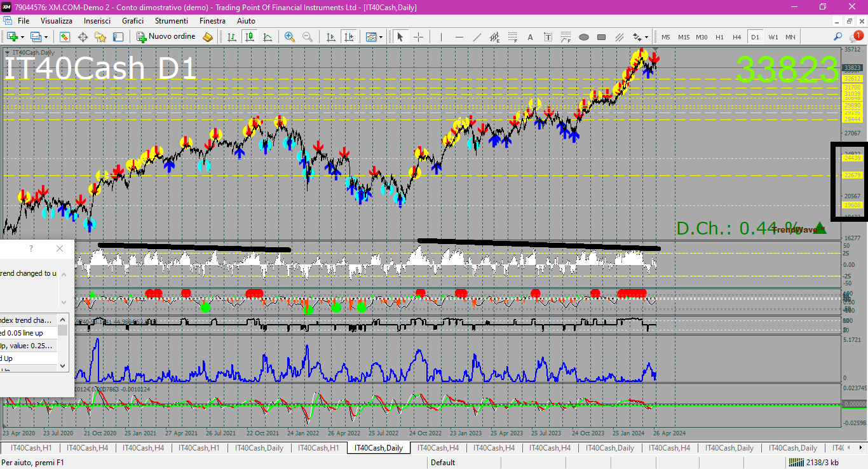Select the arrow cursor tool
The width and height of the screenshot is (868, 469).
(x=400, y=37)
